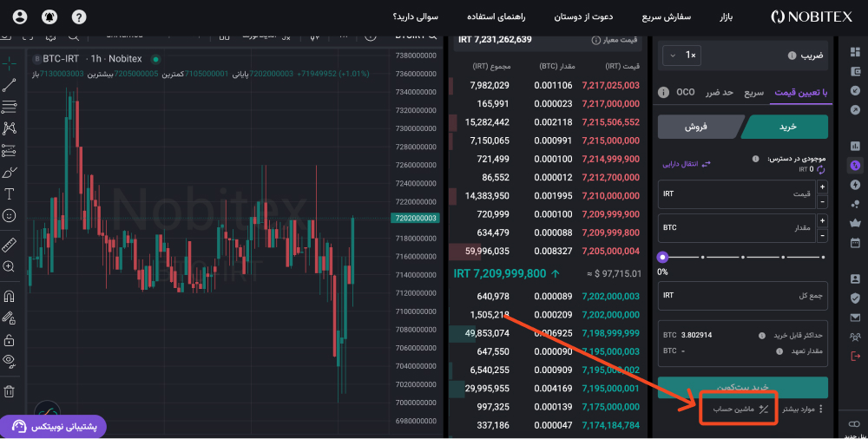Click the خرید بیت‌کوین submit button
This screenshot has height=439, width=868.
(743, 386)
